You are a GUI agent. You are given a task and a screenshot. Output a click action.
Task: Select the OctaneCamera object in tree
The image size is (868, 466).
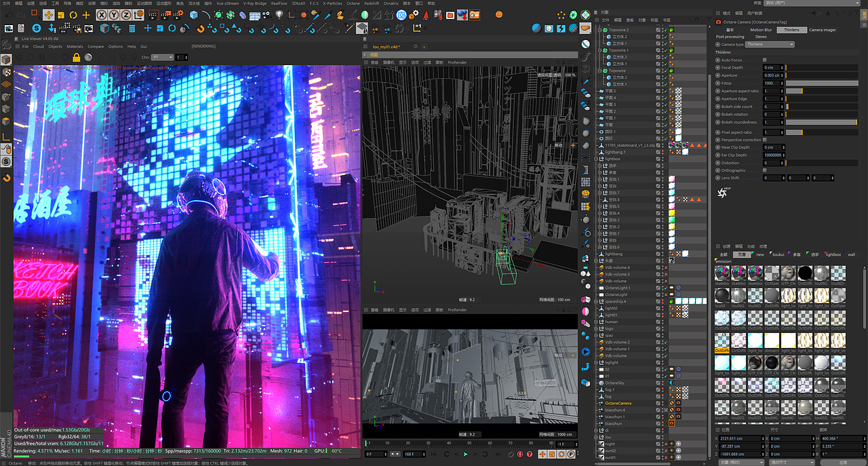coord(618,403)
